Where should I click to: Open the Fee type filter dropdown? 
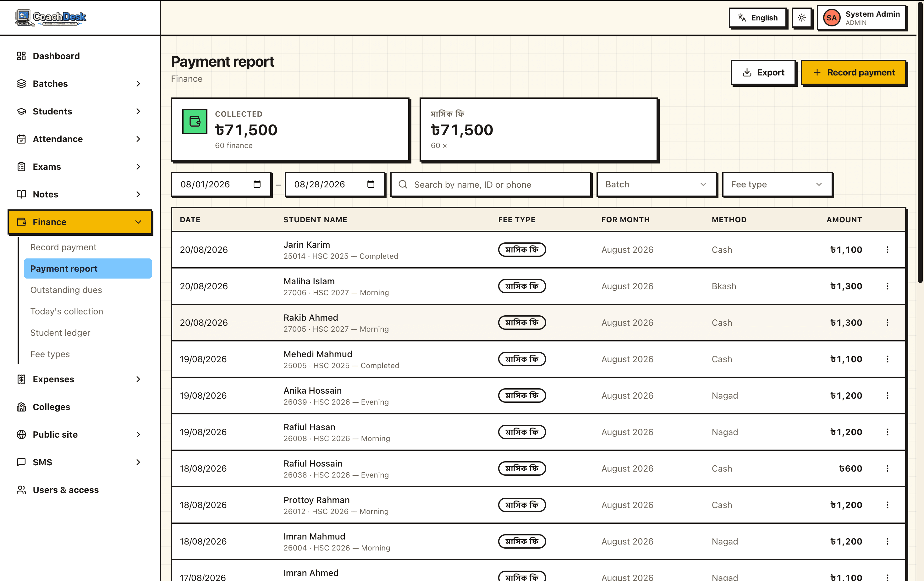coord(778,184)
